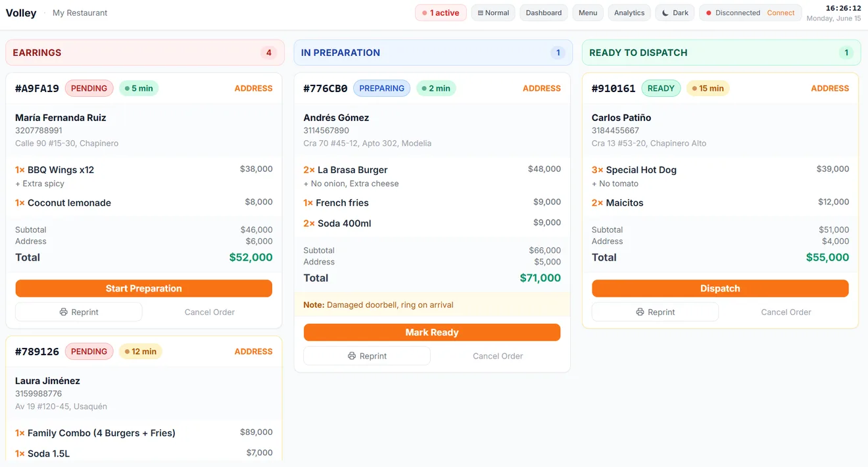This screenshot has height=467, width=868.
Task: Click the 5 min timer badge on #A9FA19
Action: point(139,88)
